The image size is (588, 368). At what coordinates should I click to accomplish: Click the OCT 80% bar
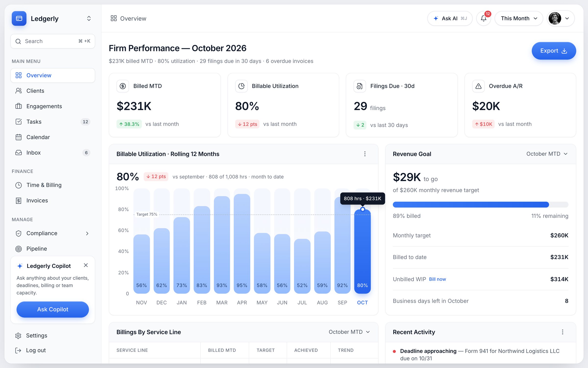(362, 251)
